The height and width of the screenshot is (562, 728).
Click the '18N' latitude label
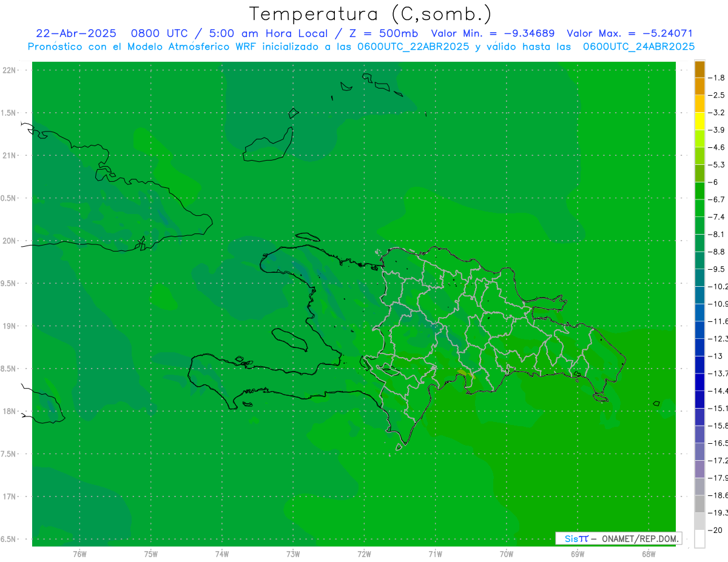pos(10,411)
